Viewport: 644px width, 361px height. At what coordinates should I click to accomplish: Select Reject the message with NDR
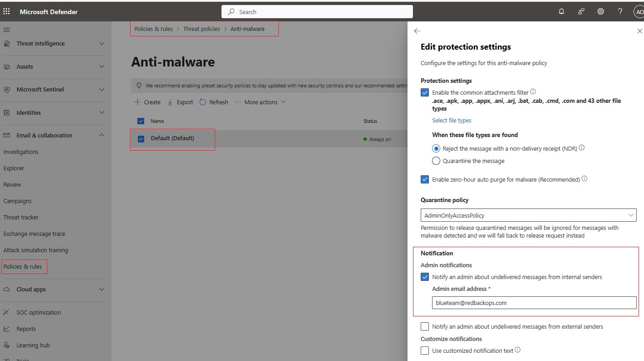[x=436, y=148]
